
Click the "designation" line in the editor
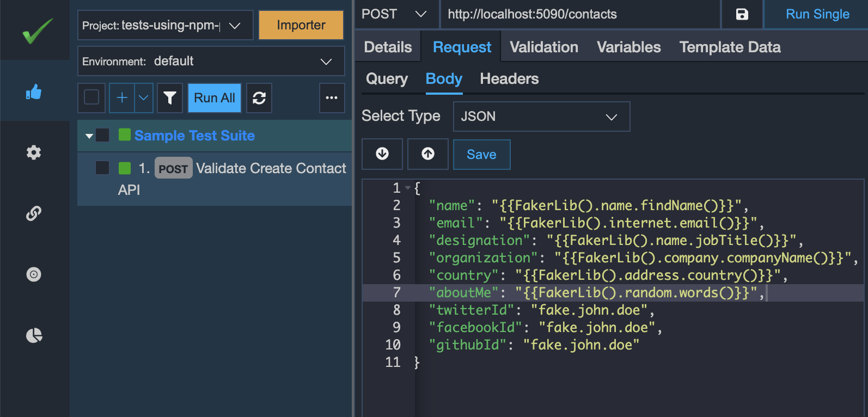615,240
